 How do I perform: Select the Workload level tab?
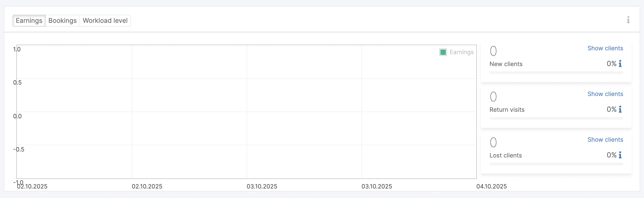point(105,21)
